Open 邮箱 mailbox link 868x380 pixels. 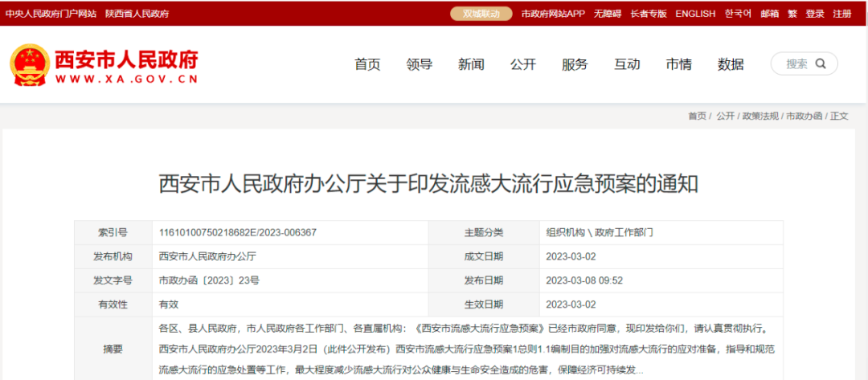pyautogui.click(x=769, y=14)
